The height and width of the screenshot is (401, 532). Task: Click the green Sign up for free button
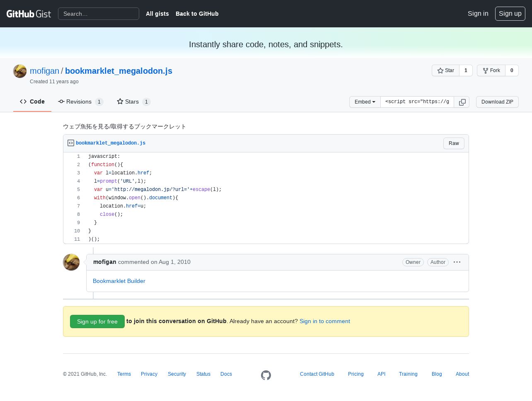pyautogui.click(x=97, y=321)
